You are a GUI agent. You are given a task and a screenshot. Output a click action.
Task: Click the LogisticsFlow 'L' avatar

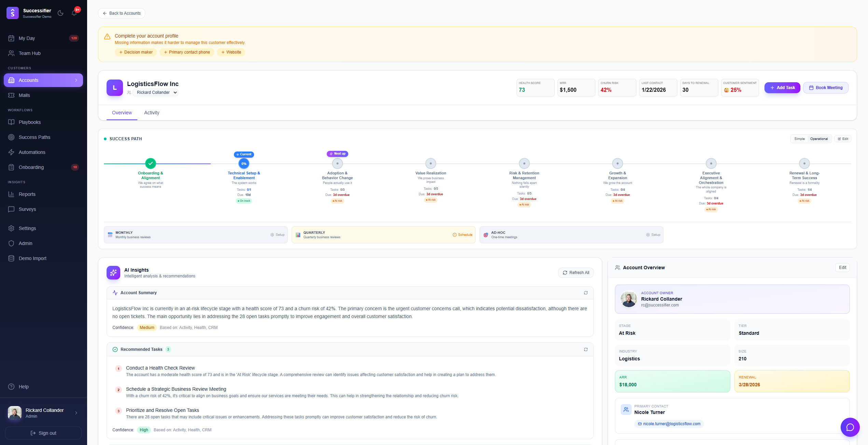(114, 88)
